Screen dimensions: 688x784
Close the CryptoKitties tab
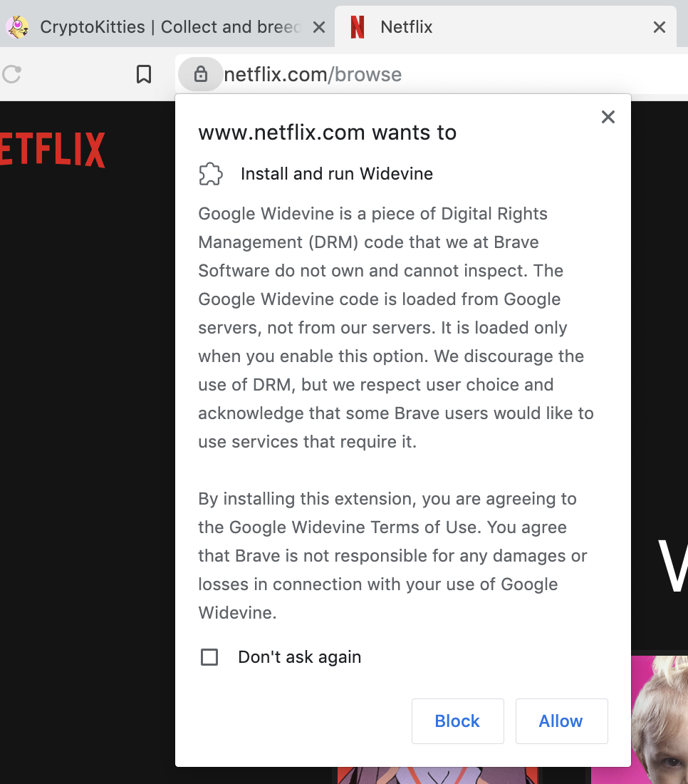tap(319, 27)
